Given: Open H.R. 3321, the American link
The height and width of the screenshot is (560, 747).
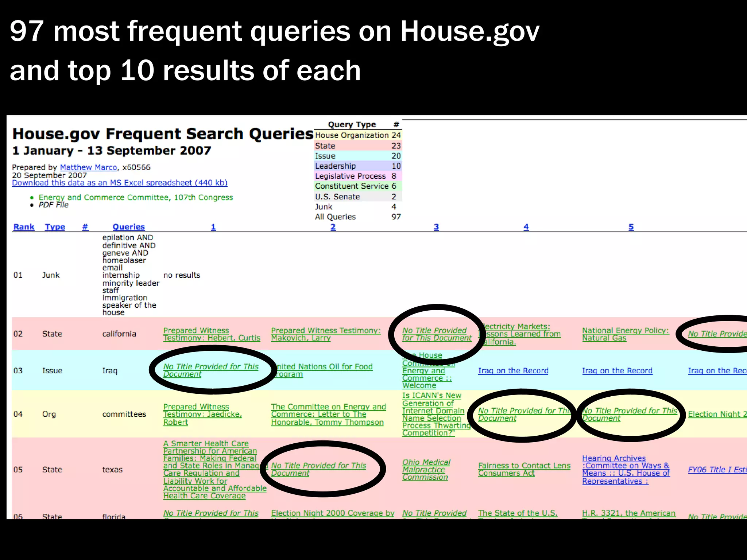Looking at the screenshot, I should click(629, 513).
